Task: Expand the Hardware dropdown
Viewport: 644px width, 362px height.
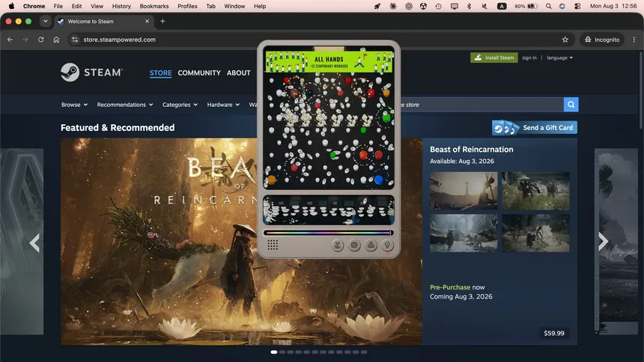Action: click(223, 105)
